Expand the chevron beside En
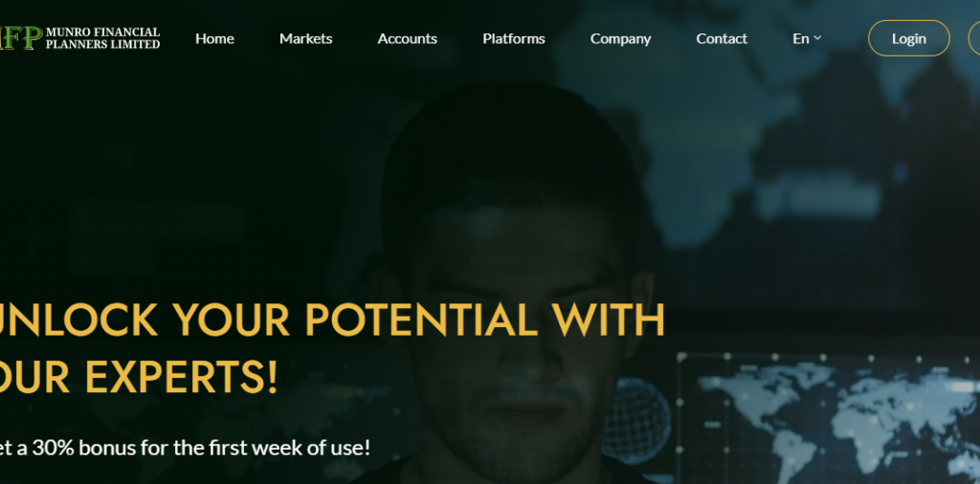 tap(817, 38)
